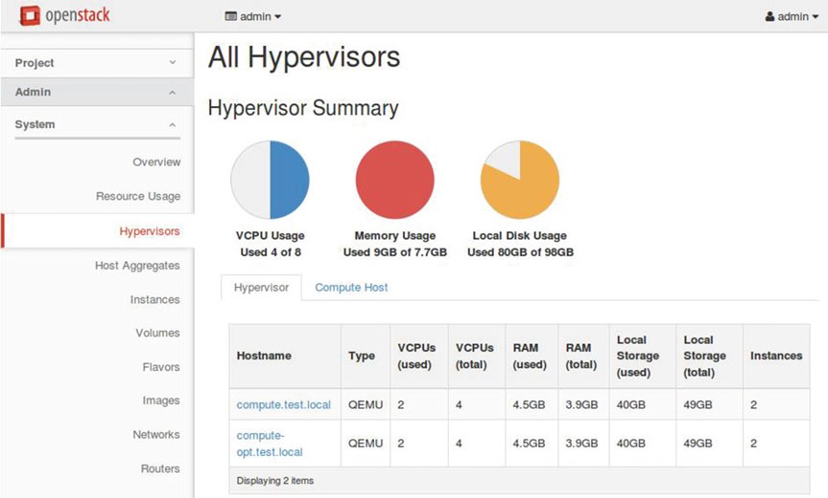Click the RAM (used) column header
Screen dimensions: 828x498
[x=530, y=356]
